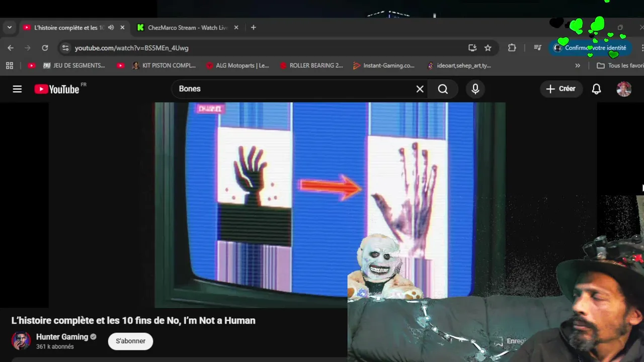The height and width of the screenshot is (362, 644).
Task: Close the ChezMarco Stream tab
Action: pos(236,28)
